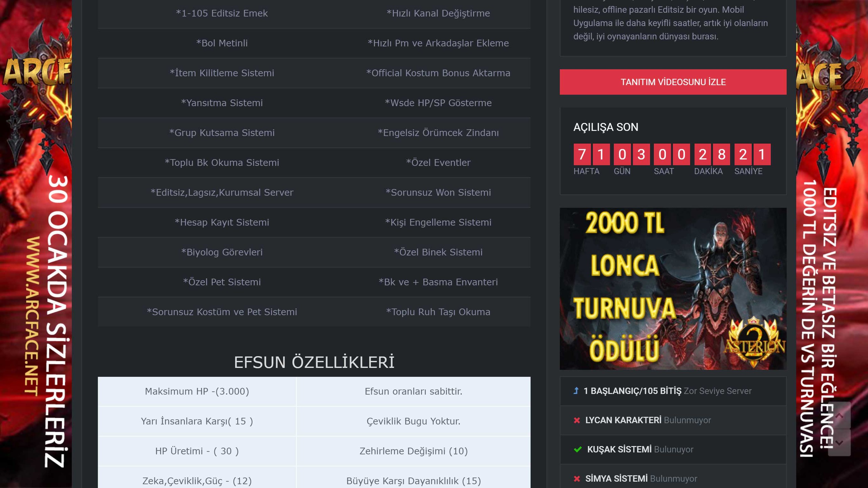This screenshot has width=868, height=488.
Task: Click the red X icon next to SİMYA SİSTEMİ
Action: click(x=577, y=479)
